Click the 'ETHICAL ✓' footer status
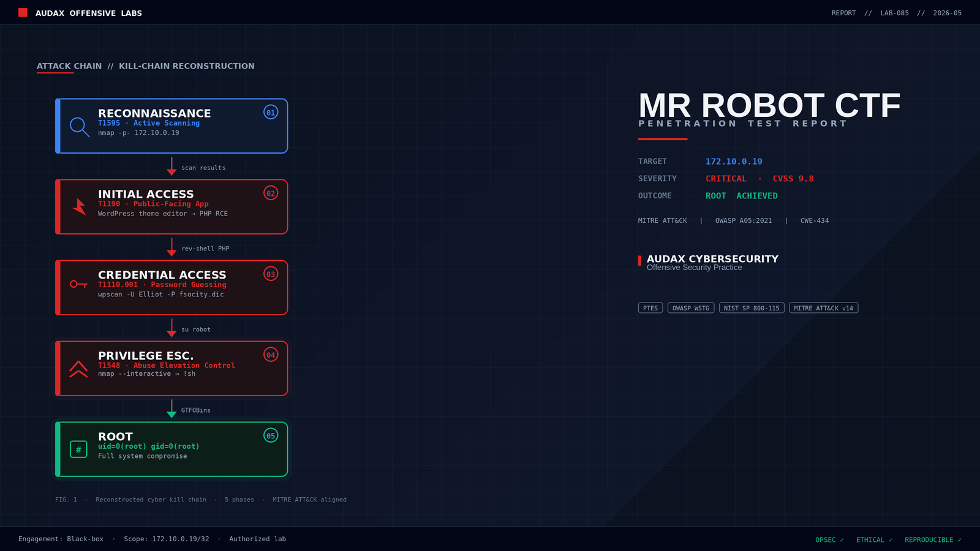 (x=875, y=540)
